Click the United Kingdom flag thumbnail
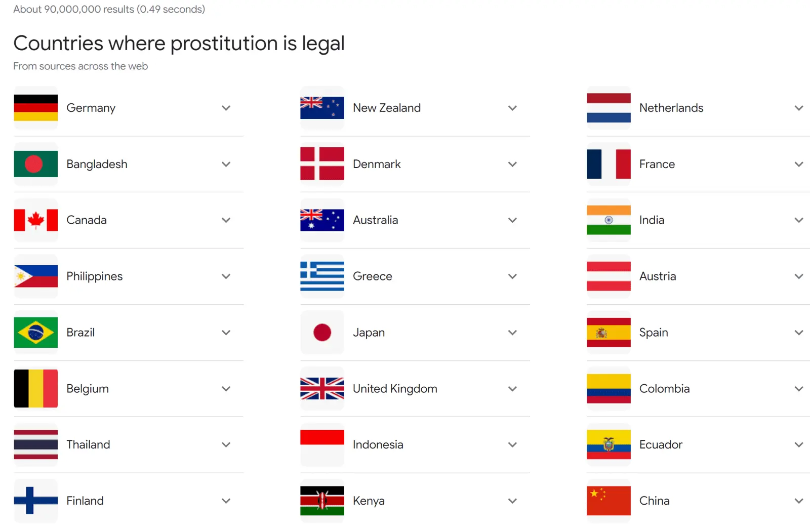Viewport: 810px width, 532px height. coord(322,389)
